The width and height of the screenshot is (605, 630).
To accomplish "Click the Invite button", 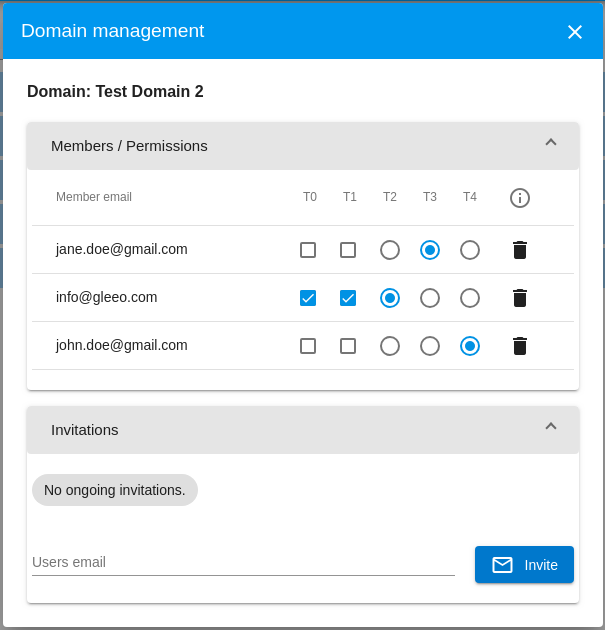I will click(524, 565).
